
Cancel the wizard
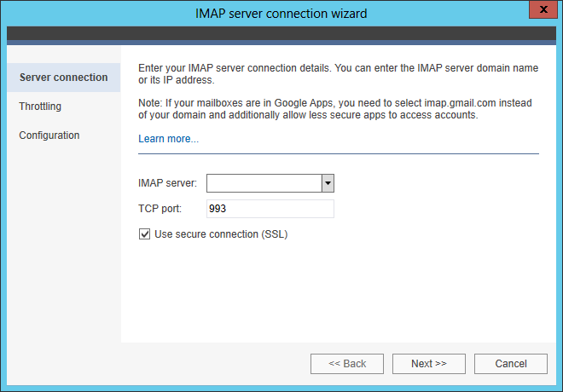(x=511, y=364)
